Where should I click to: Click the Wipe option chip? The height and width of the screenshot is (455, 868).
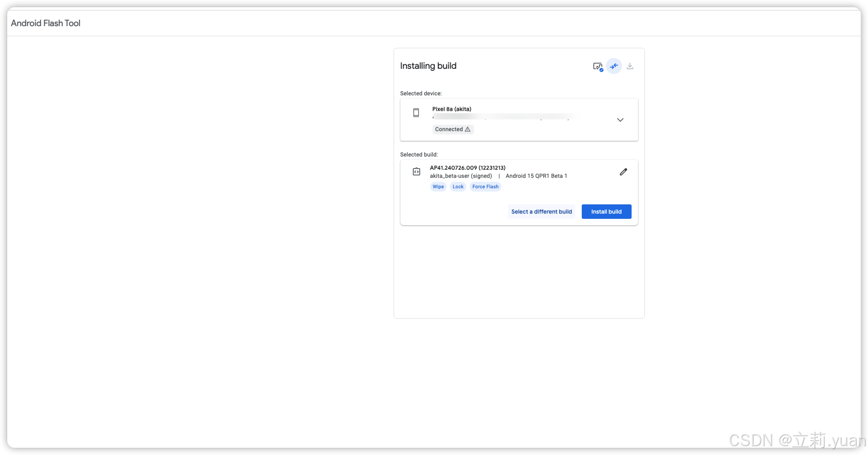(x=438, y=187)
